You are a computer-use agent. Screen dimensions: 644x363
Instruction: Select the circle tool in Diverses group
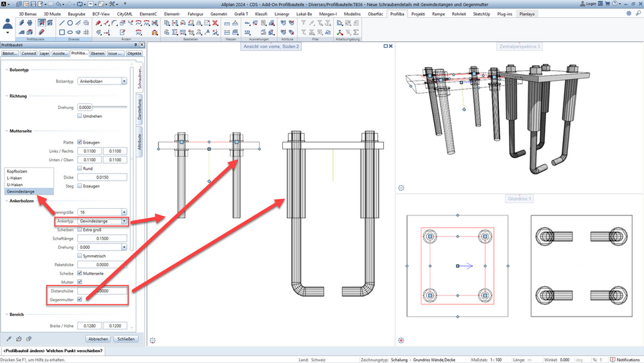(70, 23)
